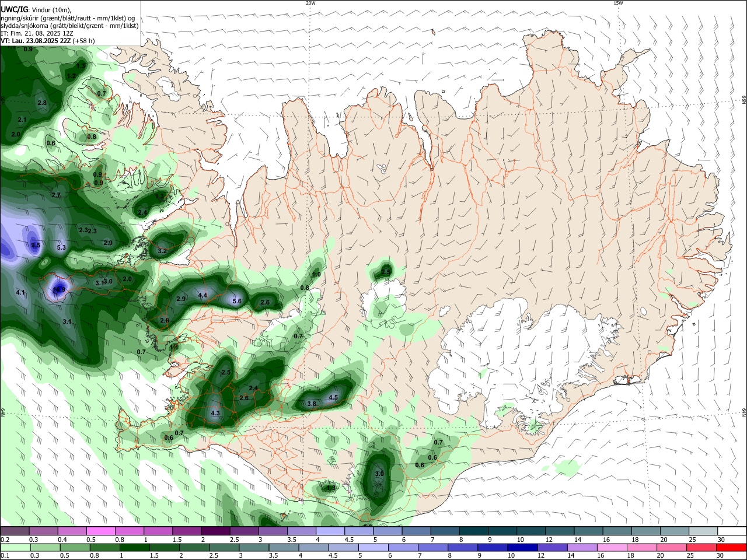The height and width of the screenshot is (560, 747).
Task: Click the 5.3 precipitation value
Action: [x=61, y=247]
